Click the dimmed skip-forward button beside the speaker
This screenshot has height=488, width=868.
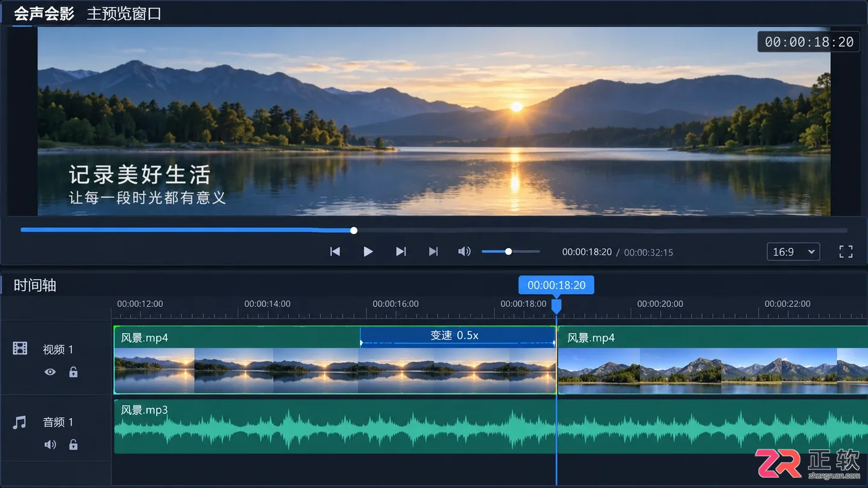coord(433,252)
